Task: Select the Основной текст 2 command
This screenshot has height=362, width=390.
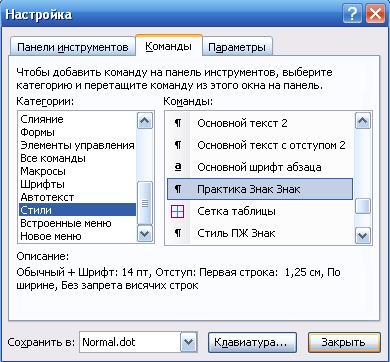Action: click(260, 123)
